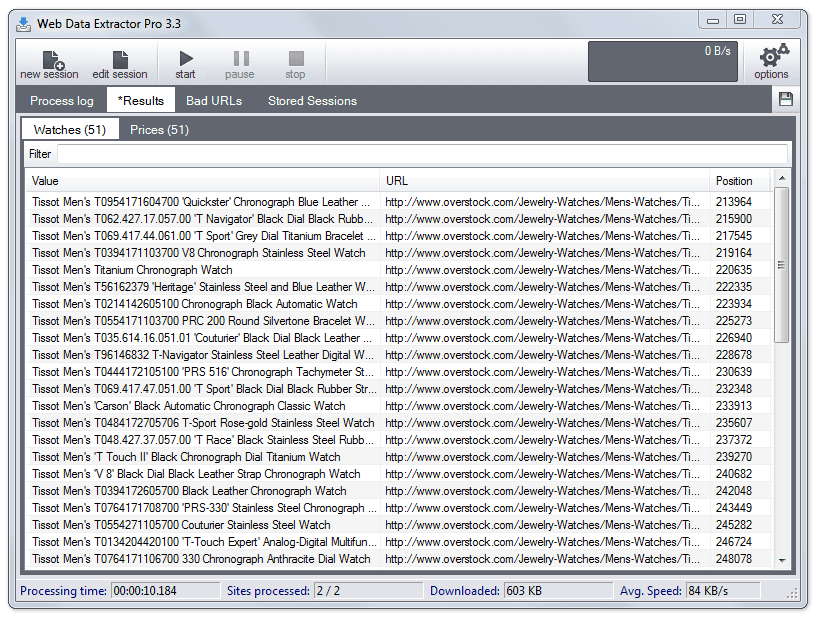Open the options settings
This screenshot has height=620, width=820.
771,62
